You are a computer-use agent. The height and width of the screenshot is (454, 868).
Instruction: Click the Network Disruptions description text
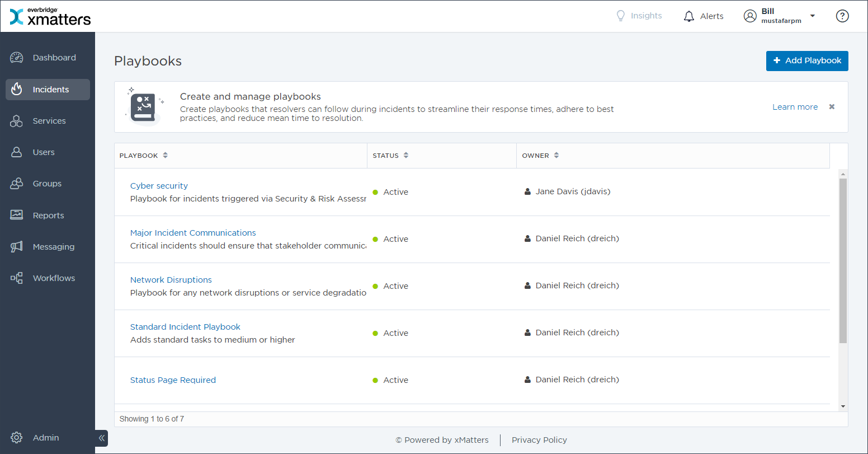coord(248,293)
